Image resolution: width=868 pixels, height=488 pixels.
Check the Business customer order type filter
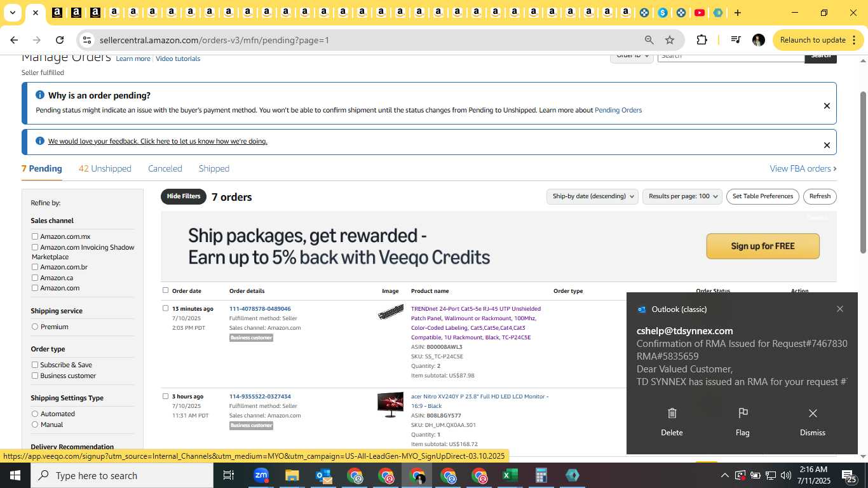point(35,376)
